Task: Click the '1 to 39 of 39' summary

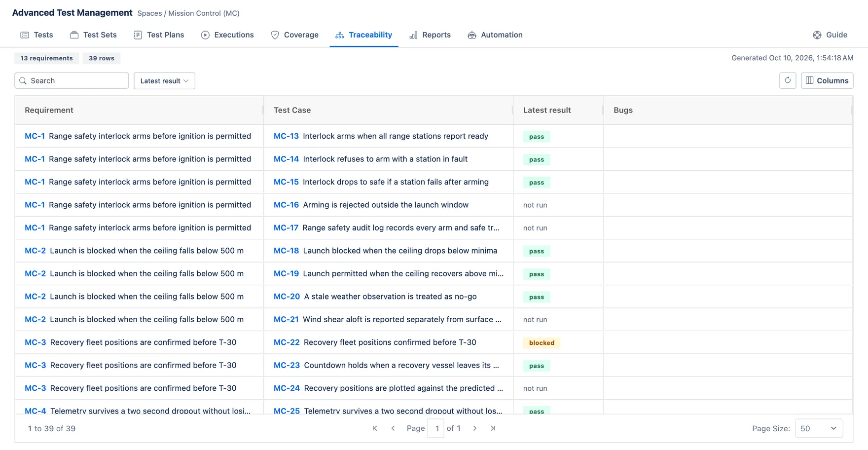Action: [x=51, y=428]
